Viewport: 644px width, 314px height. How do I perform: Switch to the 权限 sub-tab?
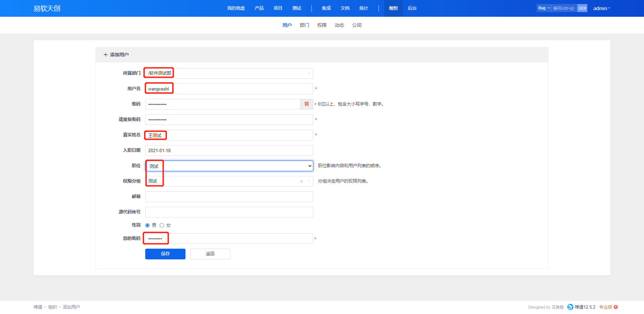(x=322, y=25)
